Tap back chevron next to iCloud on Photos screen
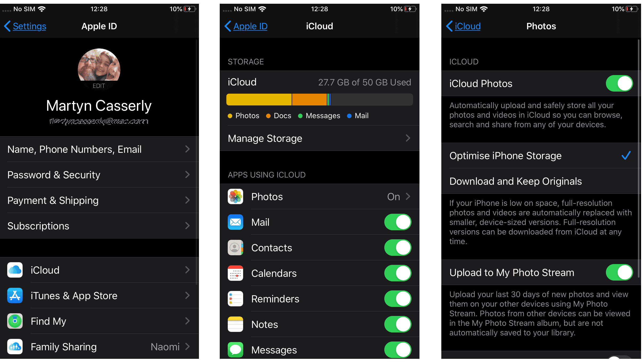 [x=449, y=26]
